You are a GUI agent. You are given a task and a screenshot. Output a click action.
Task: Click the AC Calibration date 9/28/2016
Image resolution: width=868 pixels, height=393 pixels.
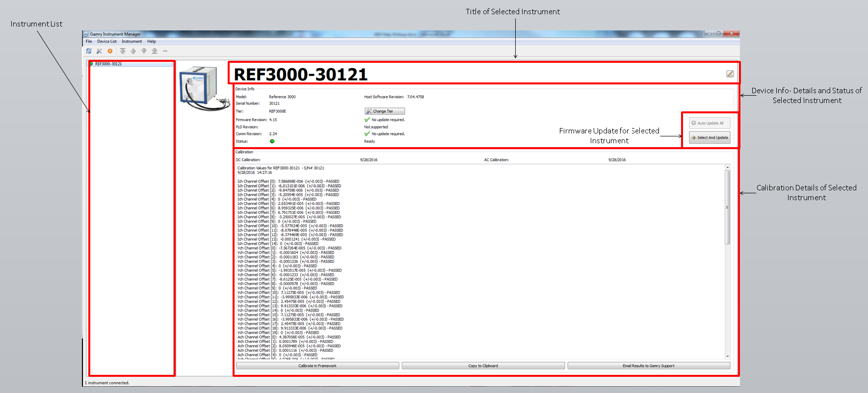[x=617, y=160]
